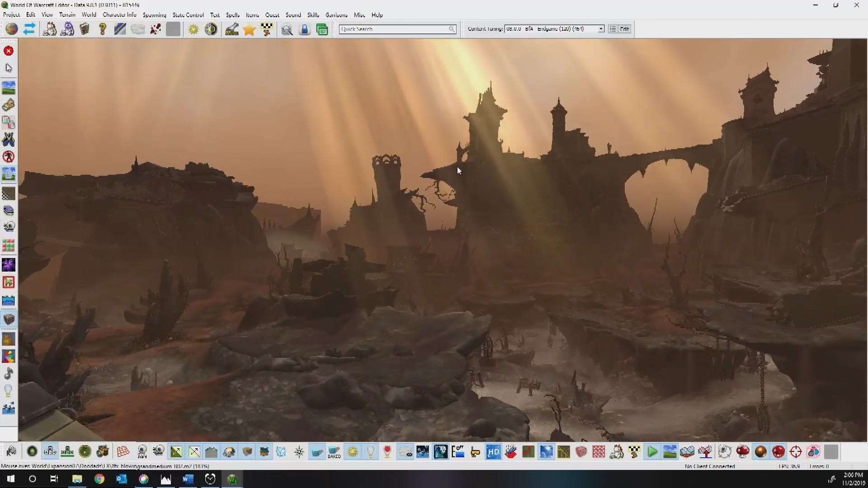Click inside the Quick Search field
Image resolution: width=868 pixels, height=488 pixels.
coord(393,29)
